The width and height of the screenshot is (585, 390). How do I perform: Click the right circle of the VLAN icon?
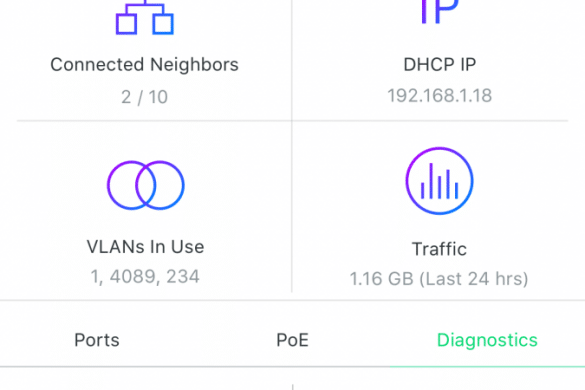pos(160,185)
